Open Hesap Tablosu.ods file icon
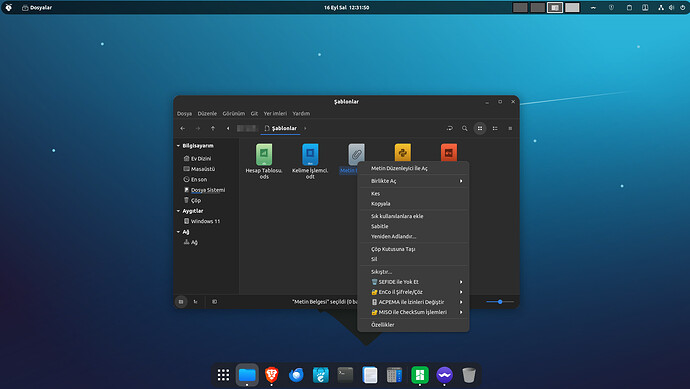 (264, 154)
